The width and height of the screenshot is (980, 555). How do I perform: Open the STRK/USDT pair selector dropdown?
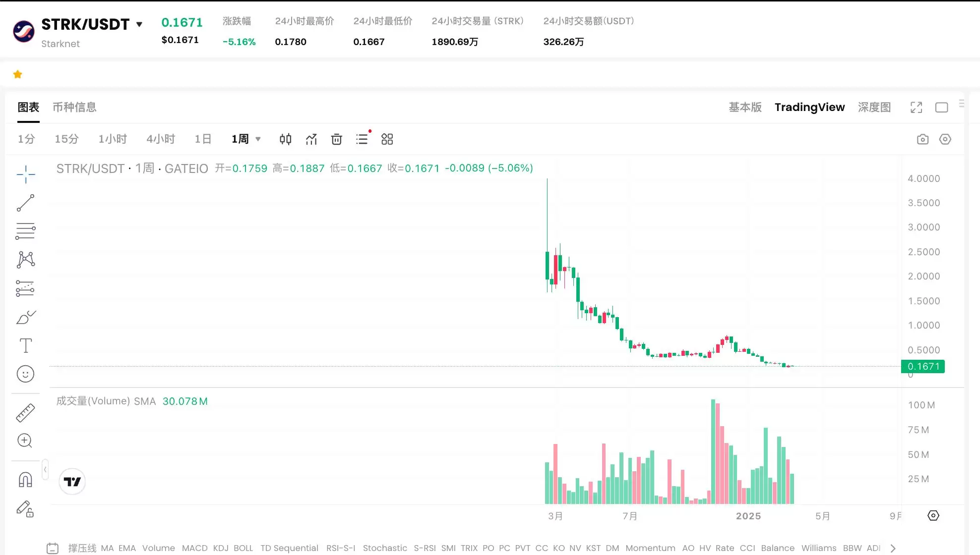pos(139,23)
